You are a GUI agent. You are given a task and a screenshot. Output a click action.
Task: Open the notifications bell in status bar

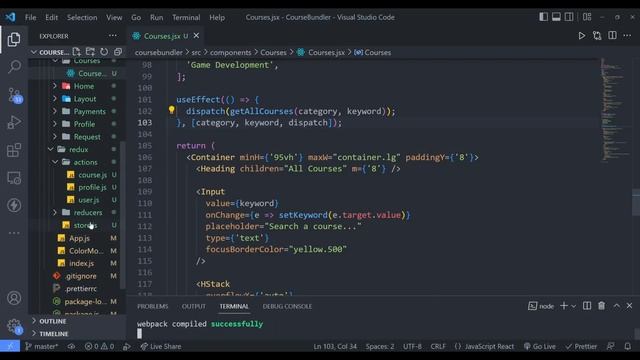(628, 346)
